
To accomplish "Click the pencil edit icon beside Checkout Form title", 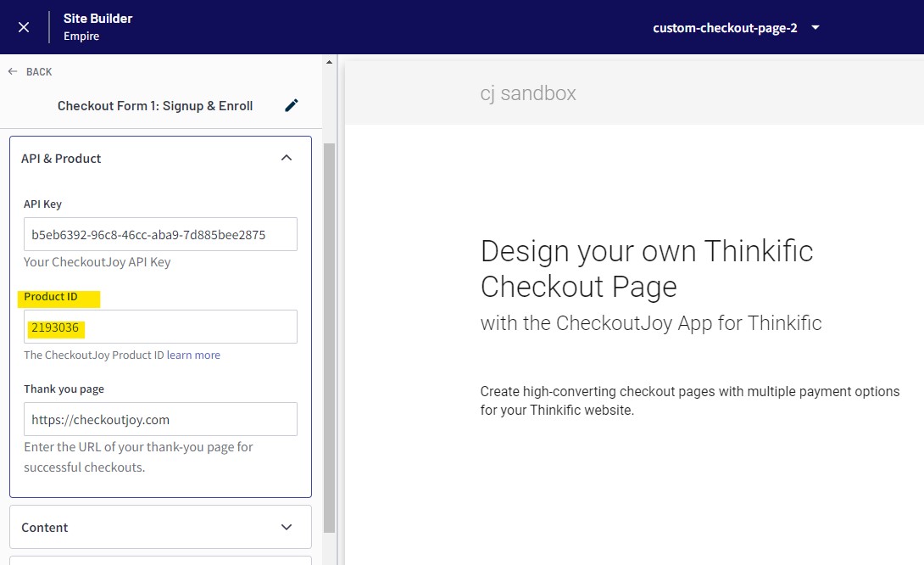I will tap(291, 105).
